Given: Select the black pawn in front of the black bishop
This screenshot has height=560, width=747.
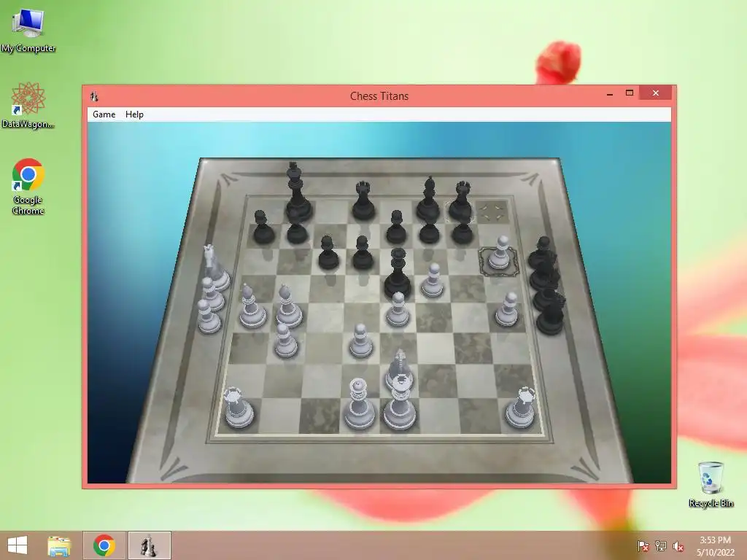Looking at the screenshot, I should pos(429,232).
